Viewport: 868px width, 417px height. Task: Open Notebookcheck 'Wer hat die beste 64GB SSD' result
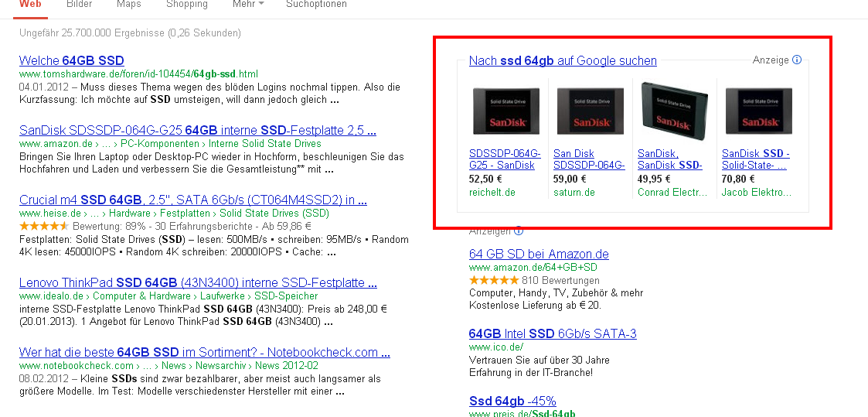[x=205, y=352]
